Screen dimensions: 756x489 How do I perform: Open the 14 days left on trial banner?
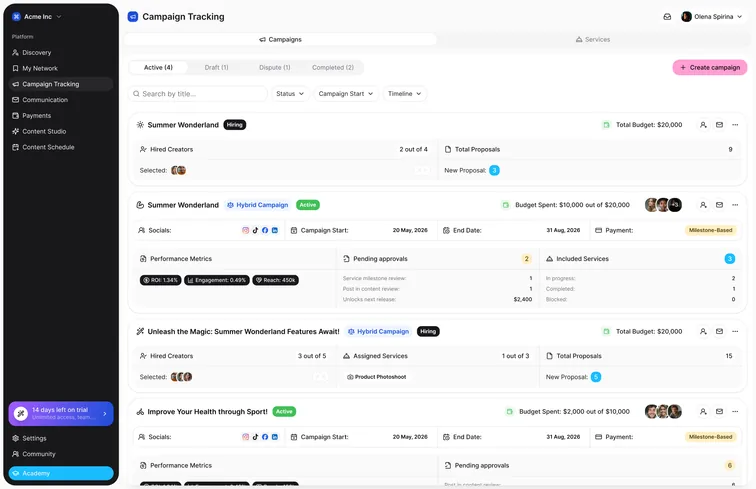61,413
